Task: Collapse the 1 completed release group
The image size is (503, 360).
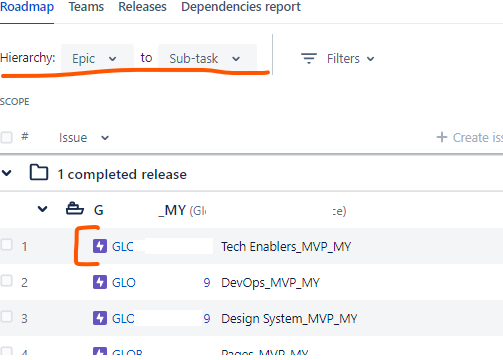Action: [x=7, y=173]
